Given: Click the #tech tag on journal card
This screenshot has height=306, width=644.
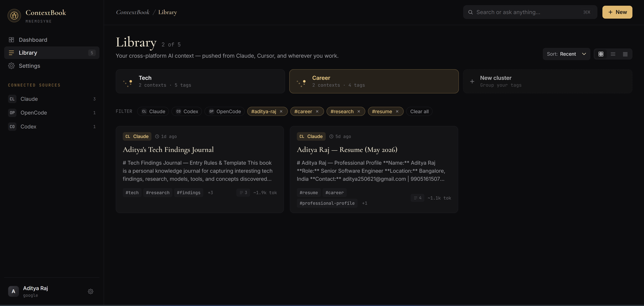Looking at the screenshot, I should click(132, 193).
